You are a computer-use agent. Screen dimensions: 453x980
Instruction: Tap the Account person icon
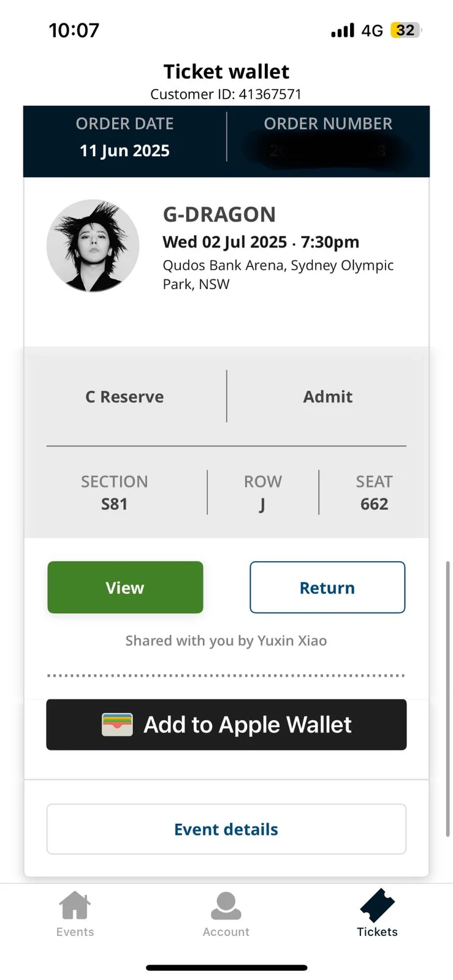[x=226, y=906]
